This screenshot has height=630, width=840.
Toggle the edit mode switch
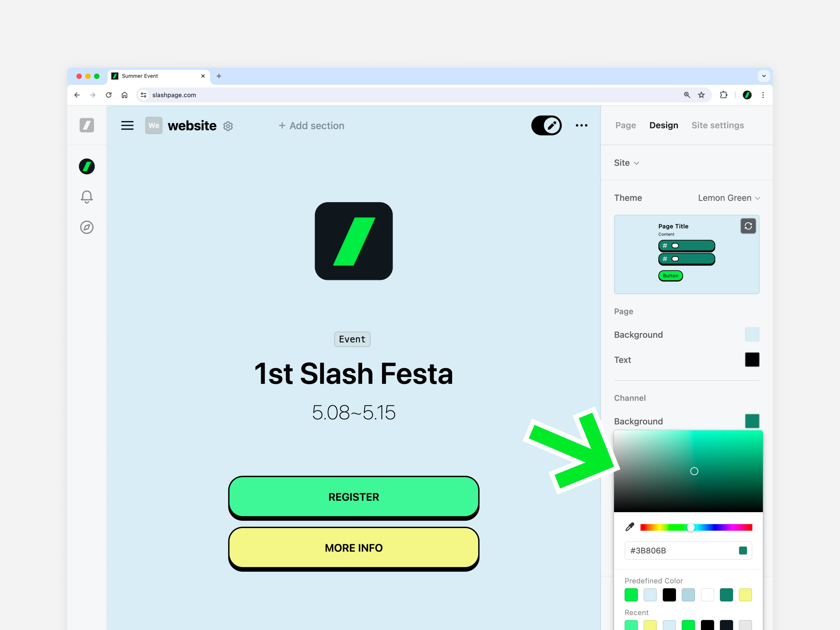546,125
